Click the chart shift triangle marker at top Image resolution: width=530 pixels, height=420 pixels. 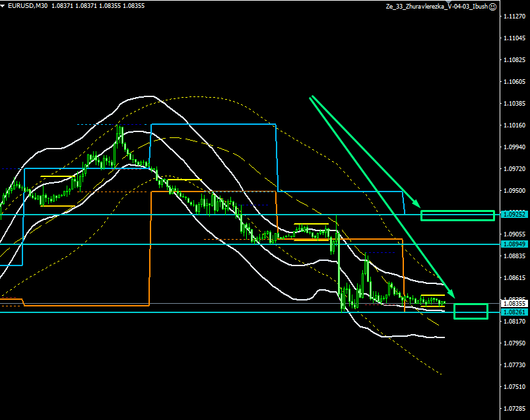click(449, 2)
